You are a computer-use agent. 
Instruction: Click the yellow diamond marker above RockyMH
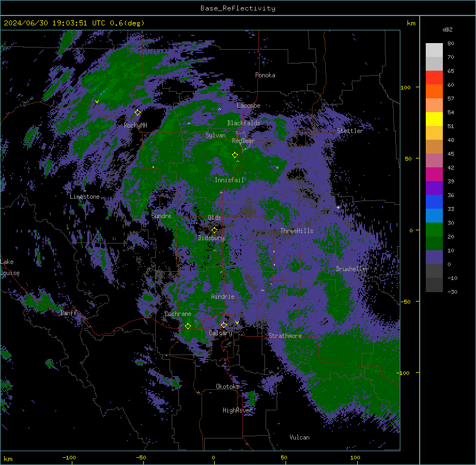[x=137, y=112]
